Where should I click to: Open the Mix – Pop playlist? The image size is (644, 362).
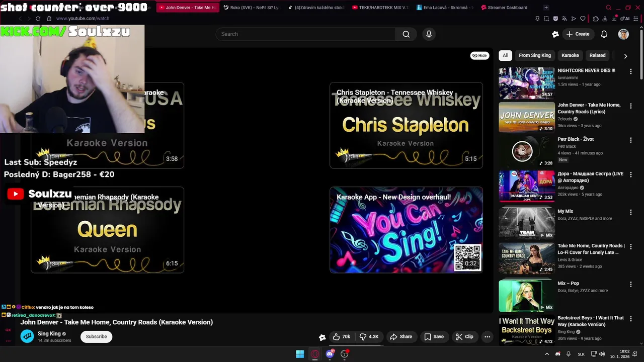point(527,296)
